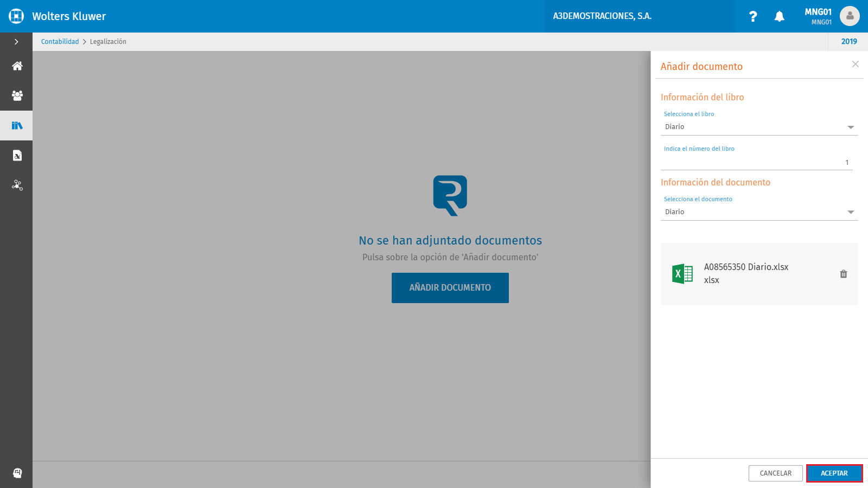The height and width of the screenshot is (488, 868).
Task: Select the 2019 fiscal year selector
Action: [x=849, y=42]
